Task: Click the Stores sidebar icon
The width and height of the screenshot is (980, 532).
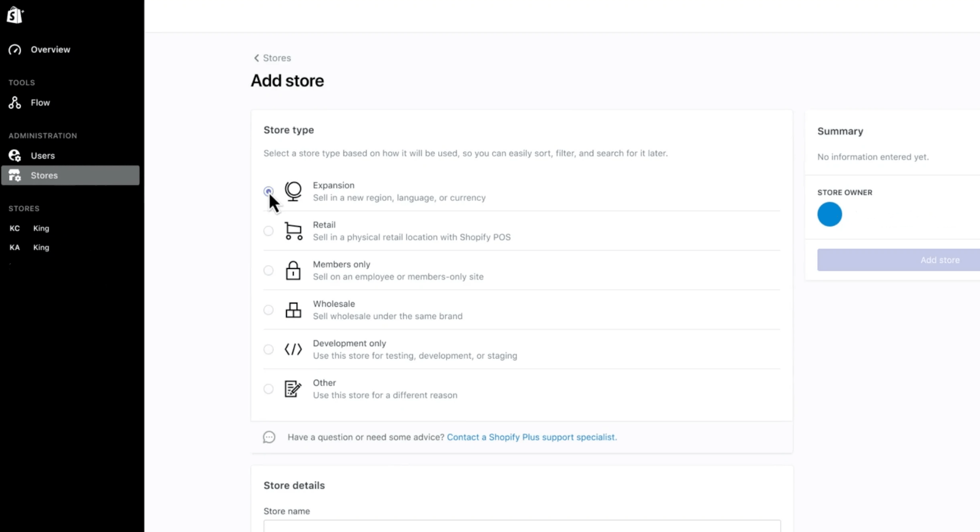Action: pyautogui.click(x=15, y=175)
